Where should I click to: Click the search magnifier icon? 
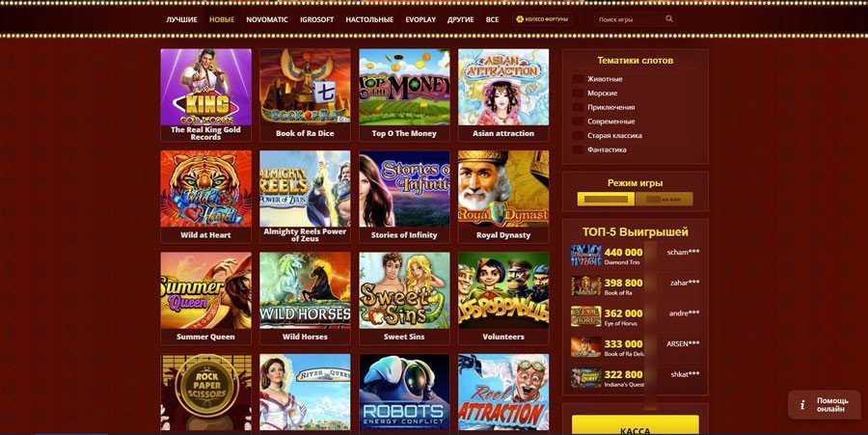coord(669,19)
